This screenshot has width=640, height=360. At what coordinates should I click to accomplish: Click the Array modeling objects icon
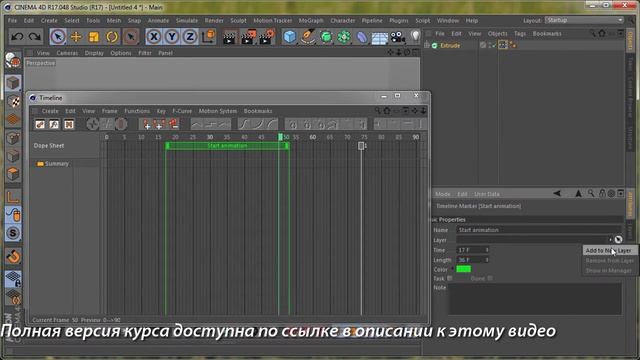click(x=344, y=37)
